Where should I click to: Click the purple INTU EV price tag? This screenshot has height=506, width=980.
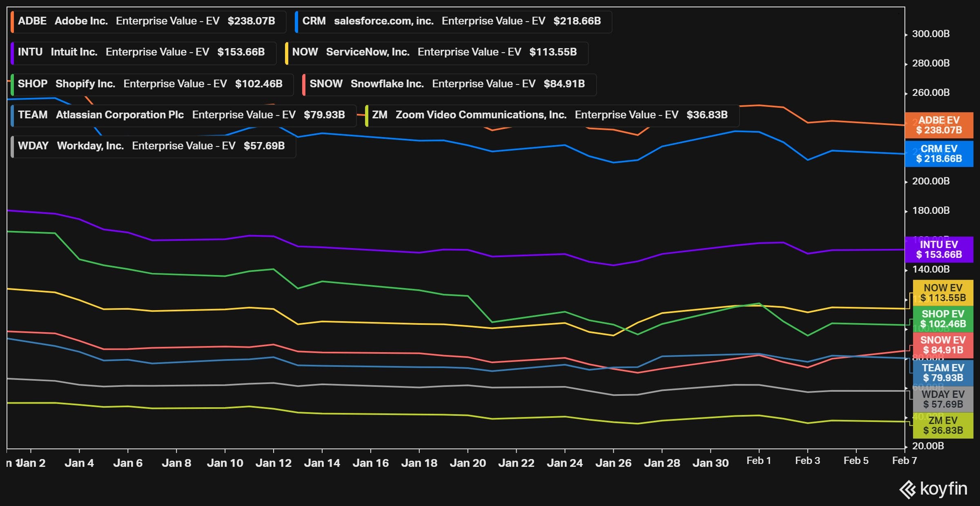point(939,250)
